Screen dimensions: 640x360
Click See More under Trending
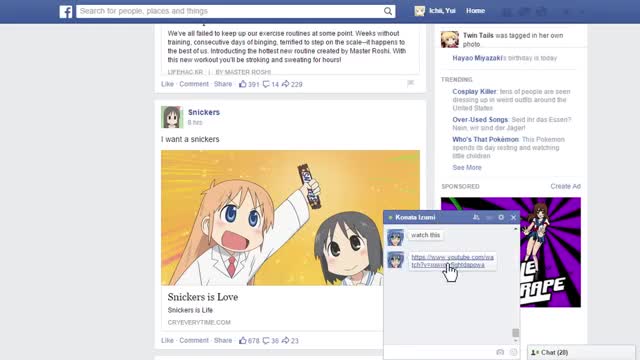tap(467, 167)
